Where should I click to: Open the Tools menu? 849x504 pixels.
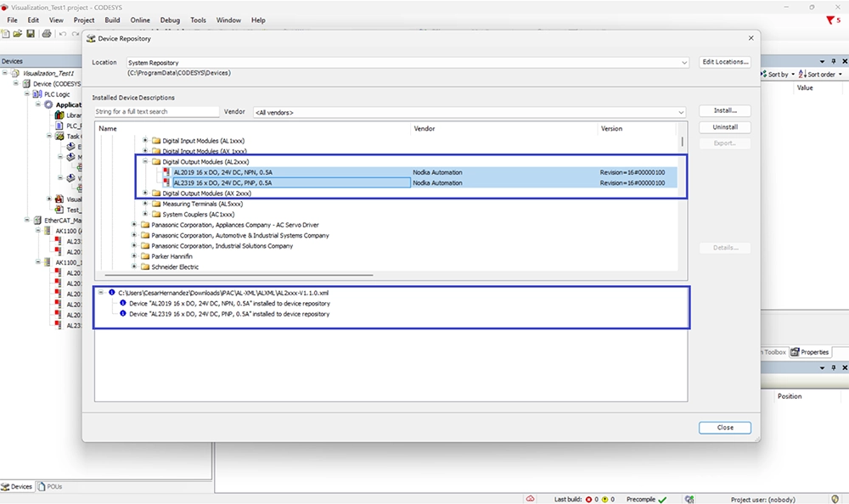(x=198, y=20)
